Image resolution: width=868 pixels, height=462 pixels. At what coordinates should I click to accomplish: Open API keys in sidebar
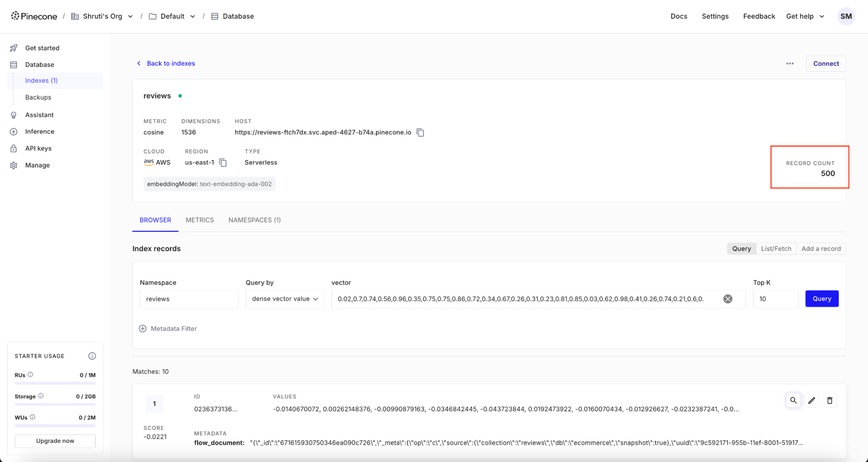(38, 149)
